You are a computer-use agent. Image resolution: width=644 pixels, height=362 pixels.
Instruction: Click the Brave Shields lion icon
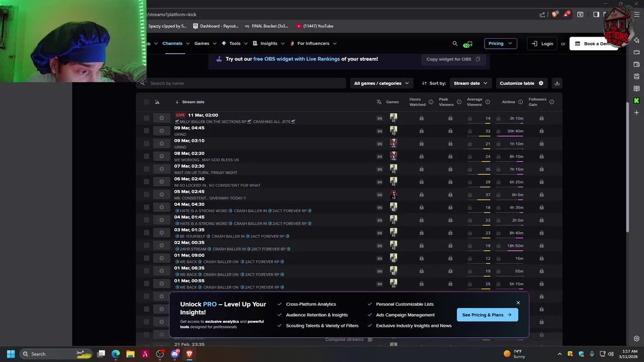tap(554, 15)
